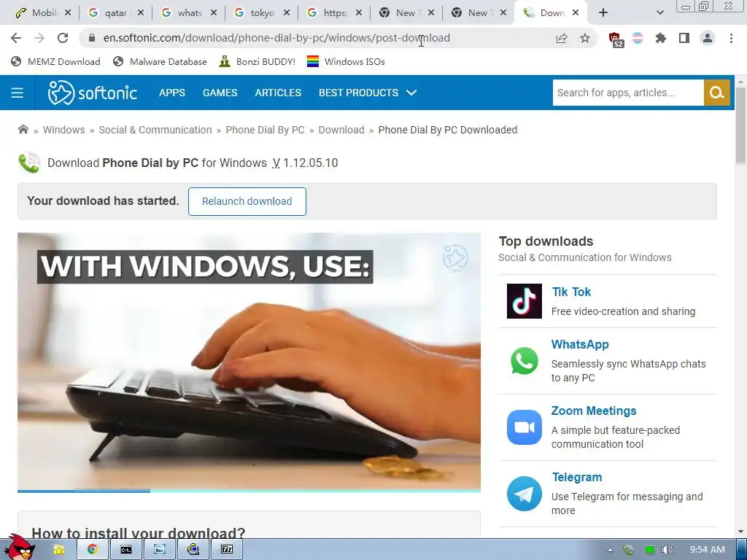Viewport: 747px width, 560px height.
Task: Click the 9:54 AM taskbar clock
Action: click(x=707, y=550)
